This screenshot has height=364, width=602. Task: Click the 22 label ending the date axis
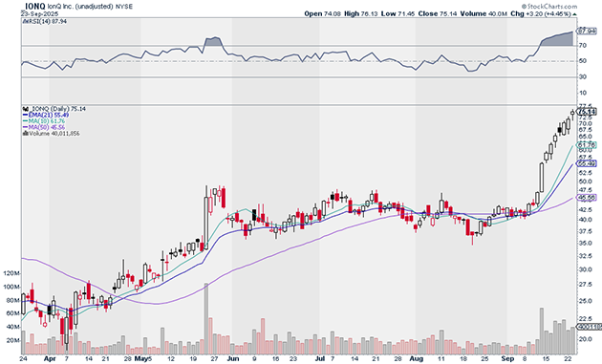point(569,359)
